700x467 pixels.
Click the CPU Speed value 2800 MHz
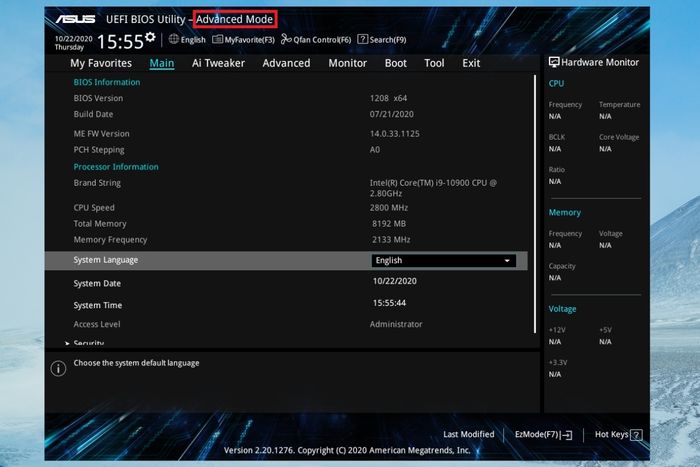[388, 208]
